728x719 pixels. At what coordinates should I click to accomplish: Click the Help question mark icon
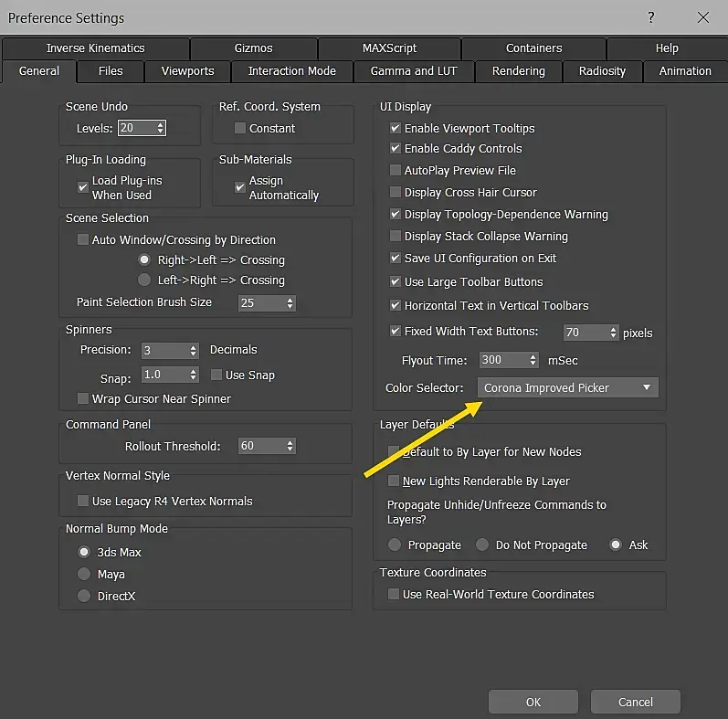coord(651,17)
